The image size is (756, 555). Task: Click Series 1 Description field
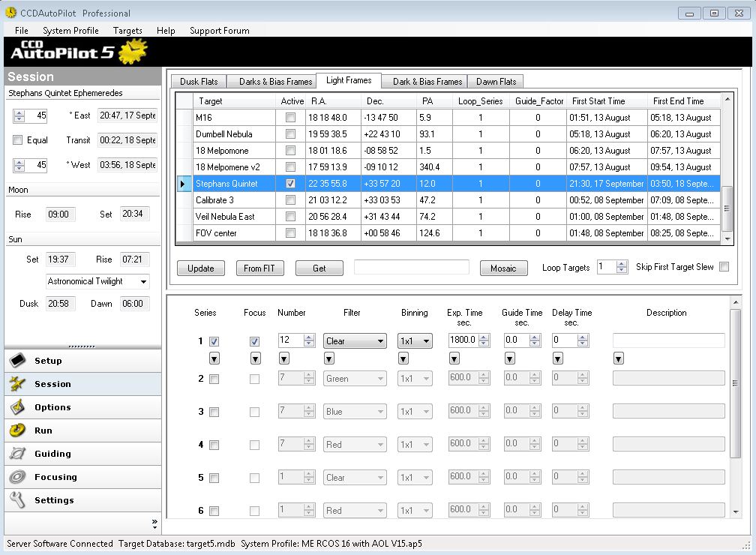point(669,340)
